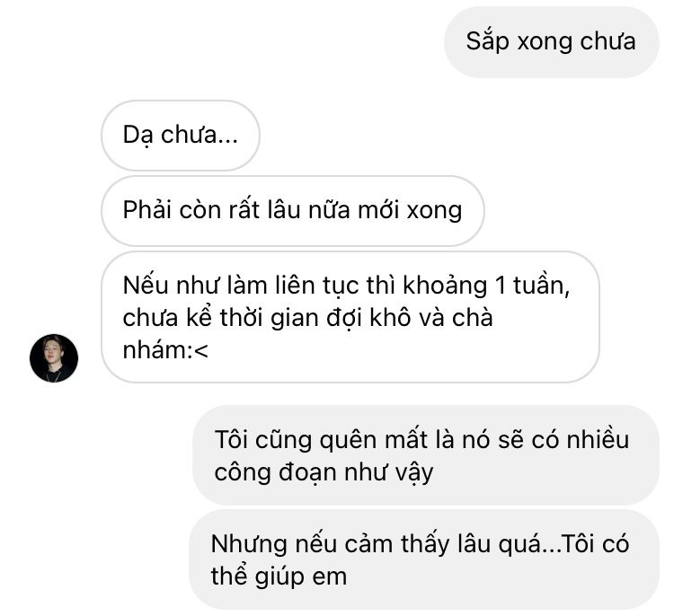Select the "Sắp xong chưa" message bubble

tap(551, 42)
